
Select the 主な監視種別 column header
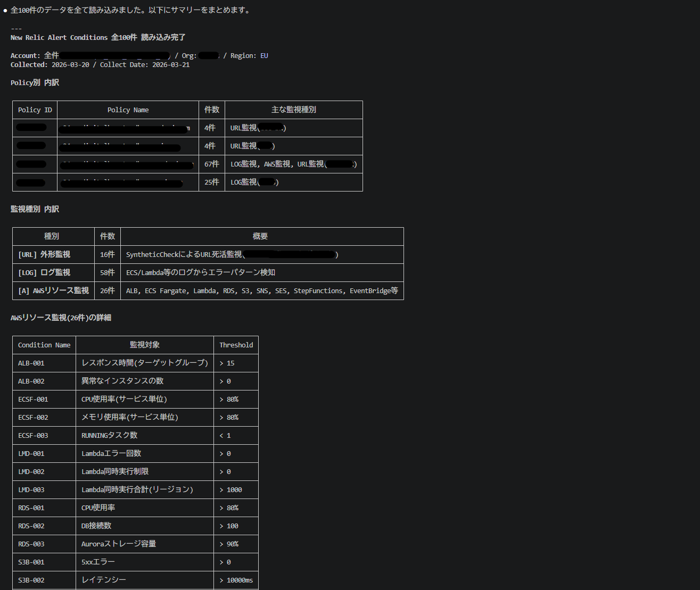tap(293, 110)
